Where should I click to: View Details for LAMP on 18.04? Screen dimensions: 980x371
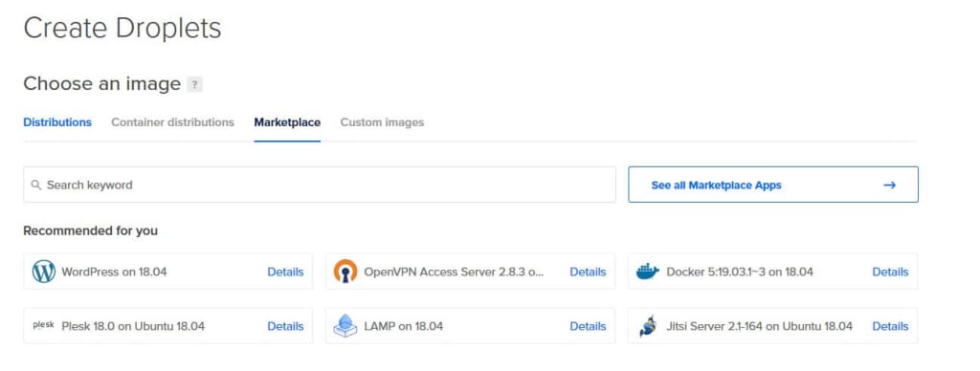click(588, 326)
